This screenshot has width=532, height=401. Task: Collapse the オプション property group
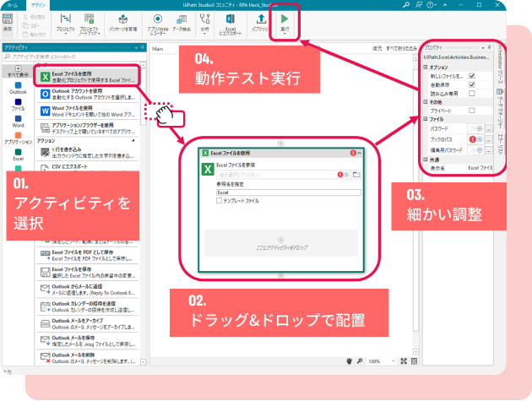pyautogui.click(x=426, y=68)
